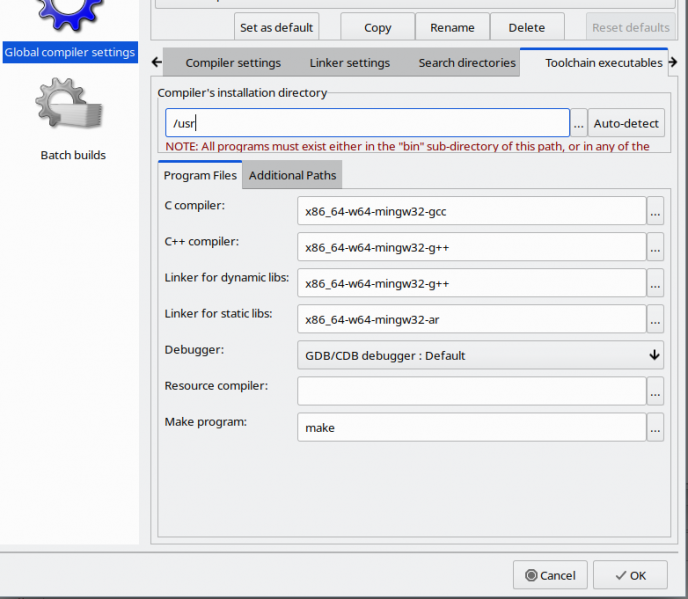Browse for resource compiler executable
The height and width of the screenshot is (599, 688).
coord(656,391)
